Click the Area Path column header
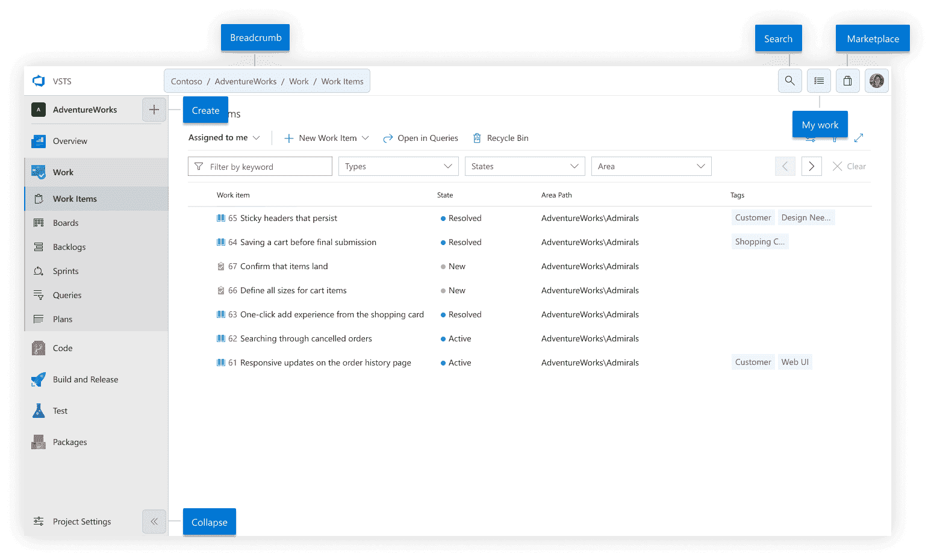Viewport: 934px width, 560px height. click(x=556, y=195)
